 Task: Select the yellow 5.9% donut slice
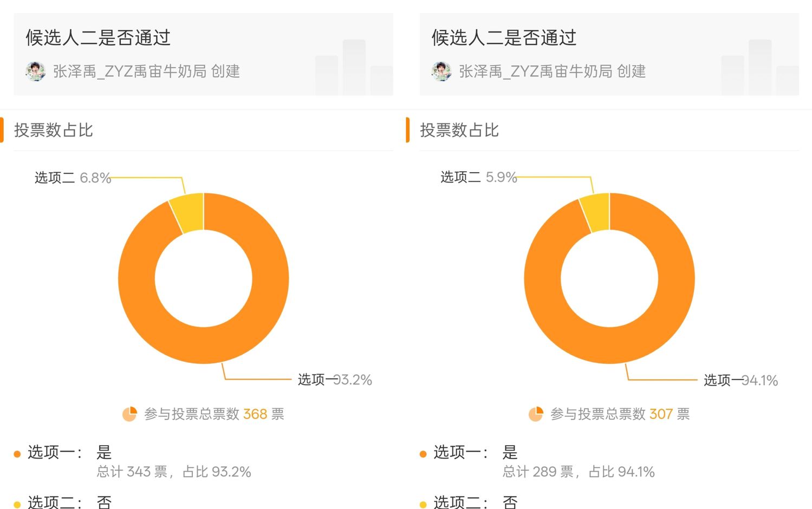tap(595, 213)
